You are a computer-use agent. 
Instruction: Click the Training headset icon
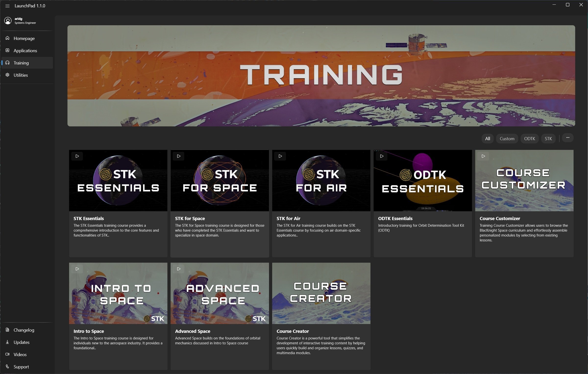coord(8,62)
